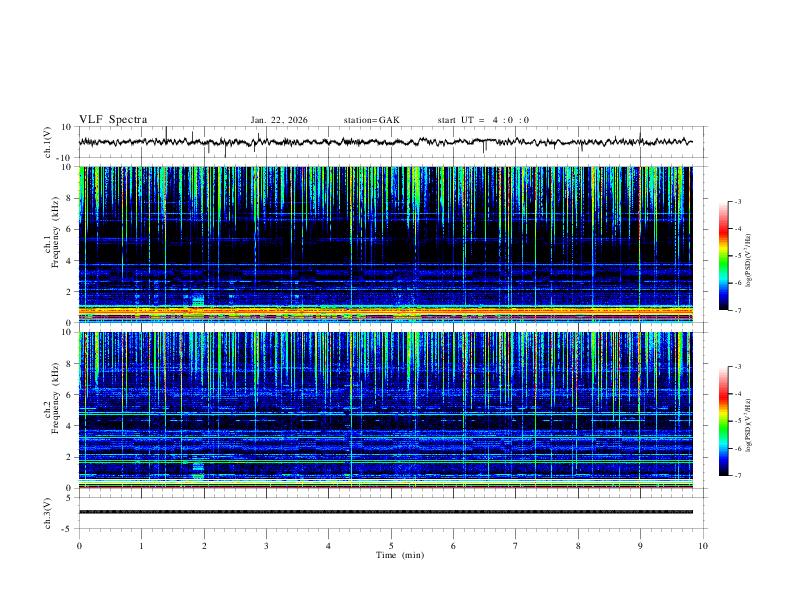
Task: Click the ch.2 color bar log(PSD) label
Action: pos(749,425)
